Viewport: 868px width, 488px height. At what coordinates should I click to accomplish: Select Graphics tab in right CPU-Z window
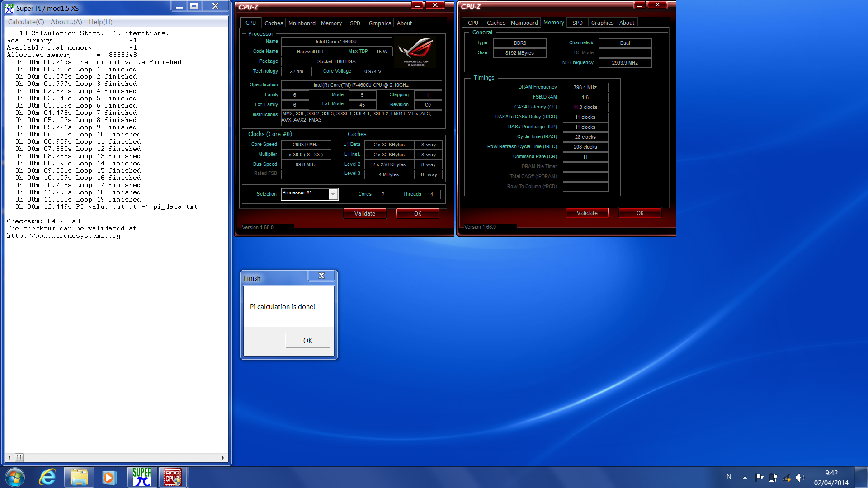603,23
